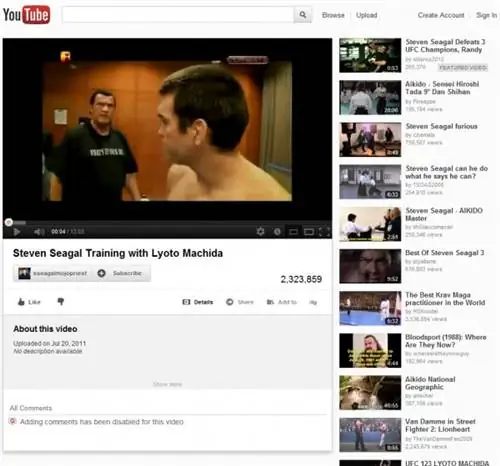500x466 pixels.
Task: Open the Upload menu item
Action: 366,15
